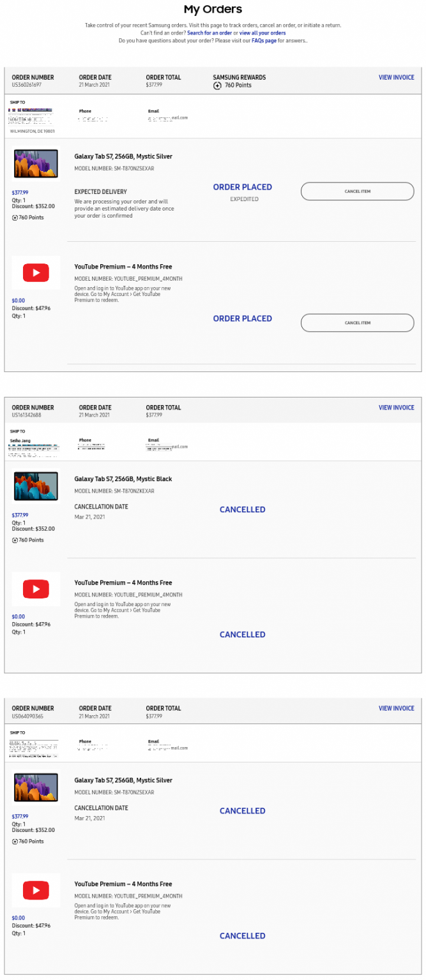Open the Mystic Black Galaxy Tab S7 image
Viewport: 426px width, 980px height.
pos(36,487)
